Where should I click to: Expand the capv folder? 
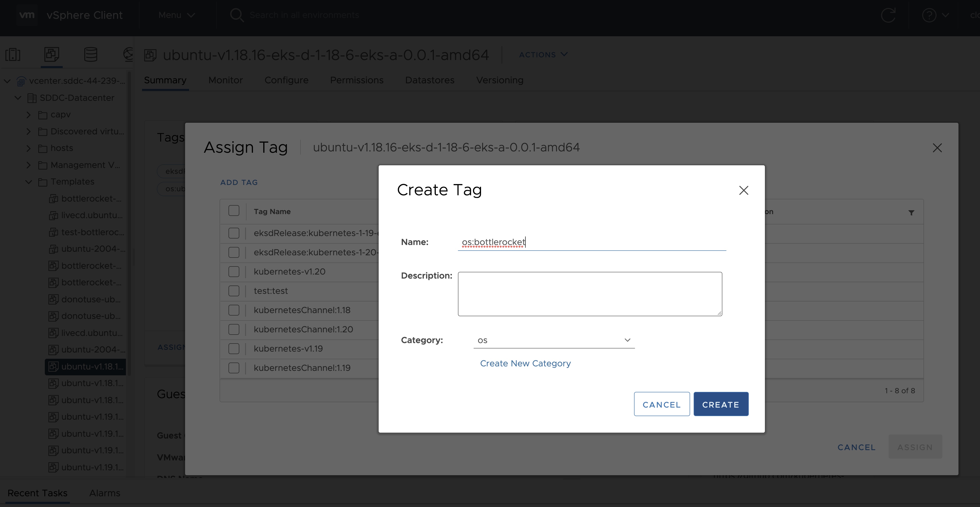coord(28,114)
